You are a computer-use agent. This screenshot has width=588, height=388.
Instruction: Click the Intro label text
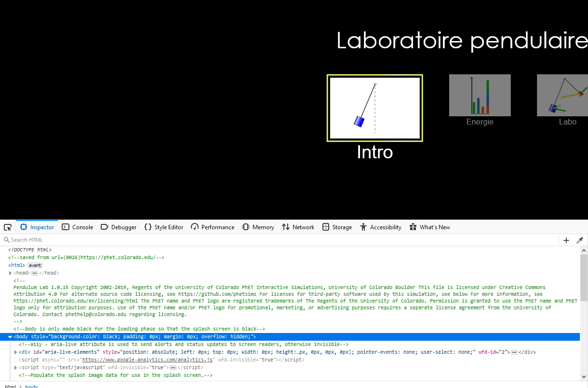coord(375,152)
